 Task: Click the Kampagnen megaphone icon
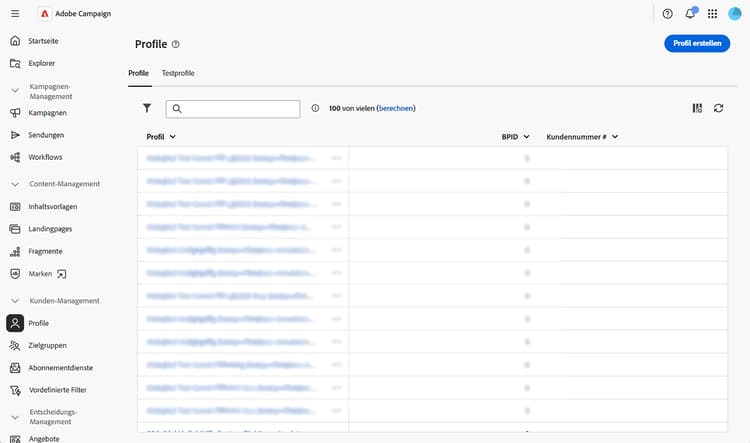(x=15, y=113)
